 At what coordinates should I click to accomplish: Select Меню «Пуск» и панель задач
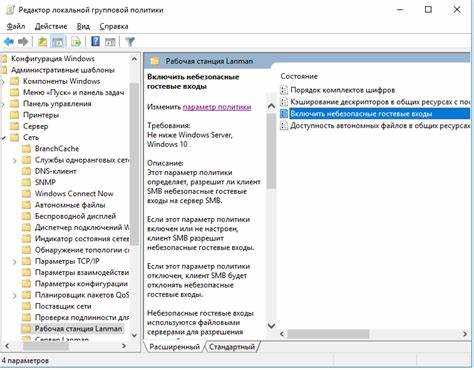click(x=73, y=93)
